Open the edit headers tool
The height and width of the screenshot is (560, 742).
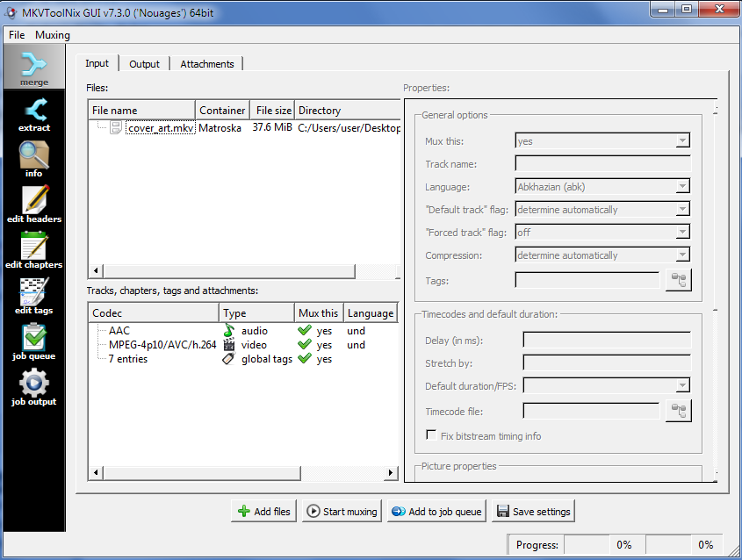click(34, 205)
